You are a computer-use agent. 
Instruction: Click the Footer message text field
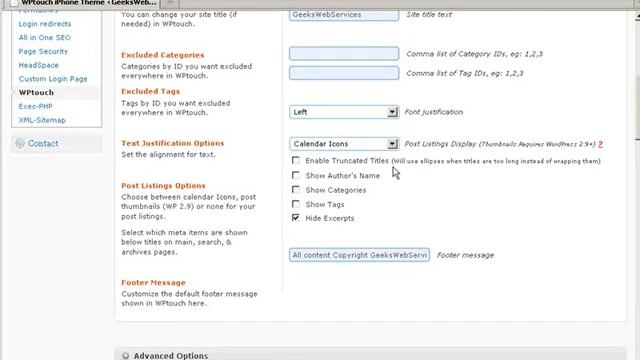359,255
